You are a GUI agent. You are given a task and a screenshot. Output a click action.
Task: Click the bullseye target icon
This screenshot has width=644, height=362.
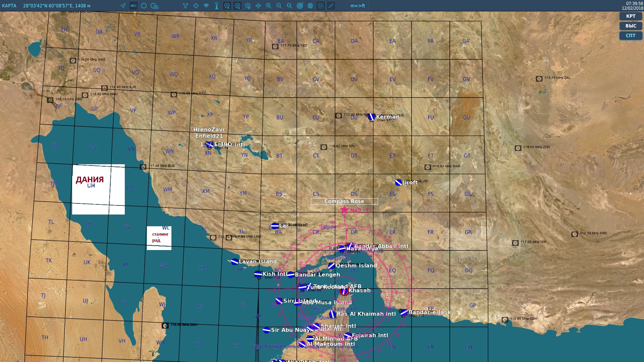coord(300,6)
